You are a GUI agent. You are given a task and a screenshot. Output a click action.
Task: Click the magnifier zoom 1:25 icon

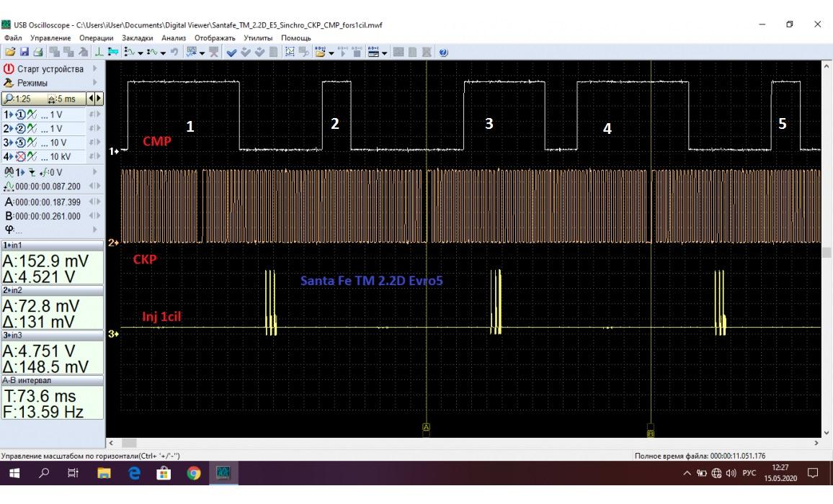pyautogui.click(x=9, y=99)
